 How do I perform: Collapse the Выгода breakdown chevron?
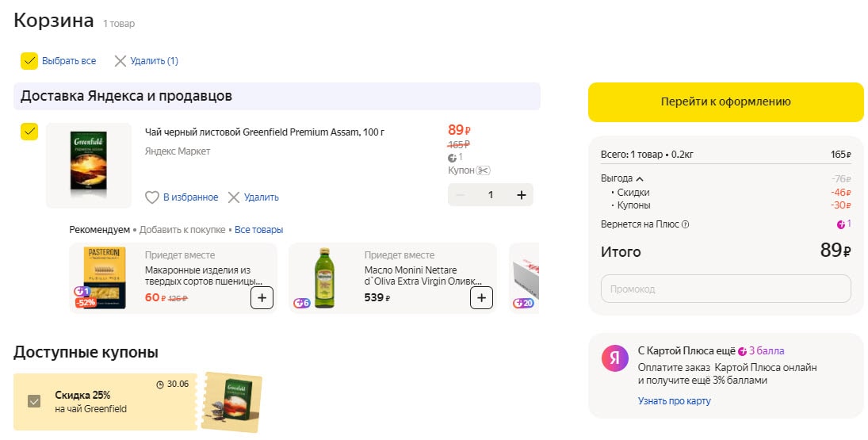[640, 179]
